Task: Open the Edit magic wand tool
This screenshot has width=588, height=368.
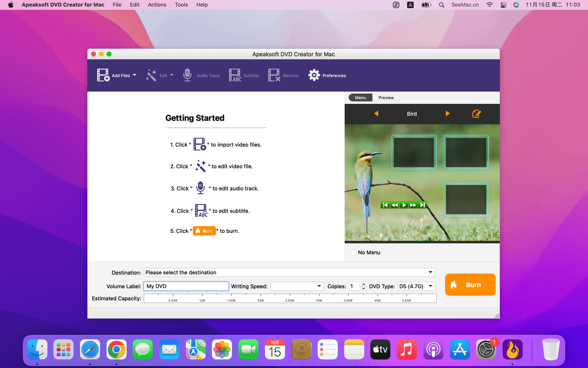Action: point(151,75)
